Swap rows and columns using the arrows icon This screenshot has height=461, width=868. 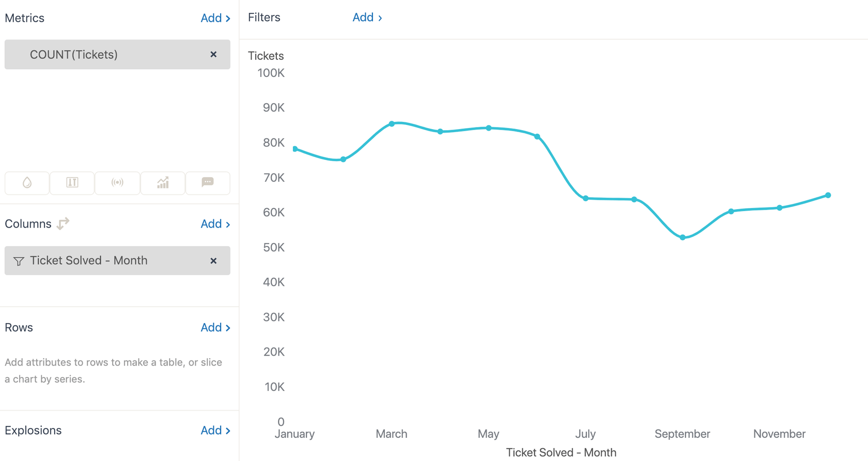pos(62,224)
